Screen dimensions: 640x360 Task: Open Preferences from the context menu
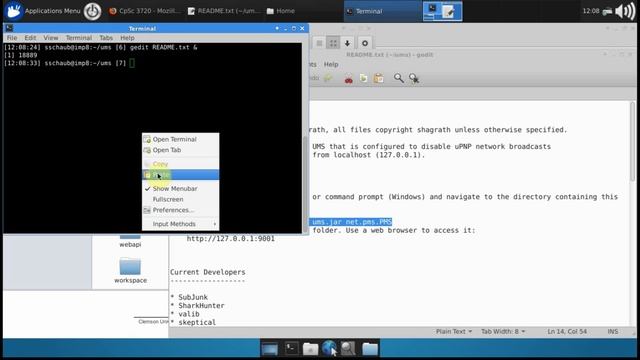tap(180, 210)
